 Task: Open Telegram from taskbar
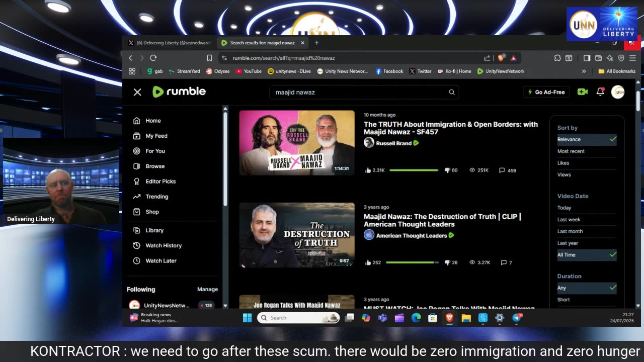coord(517,318)
